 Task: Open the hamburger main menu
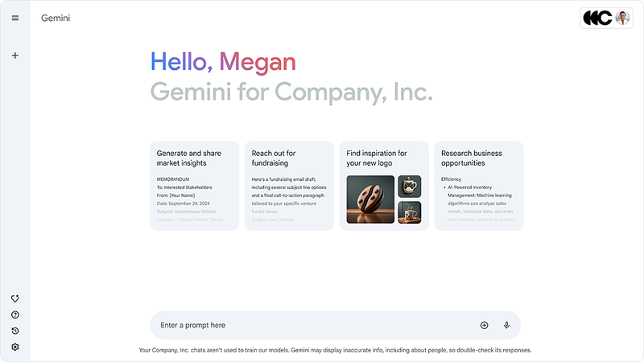point(15,18)
